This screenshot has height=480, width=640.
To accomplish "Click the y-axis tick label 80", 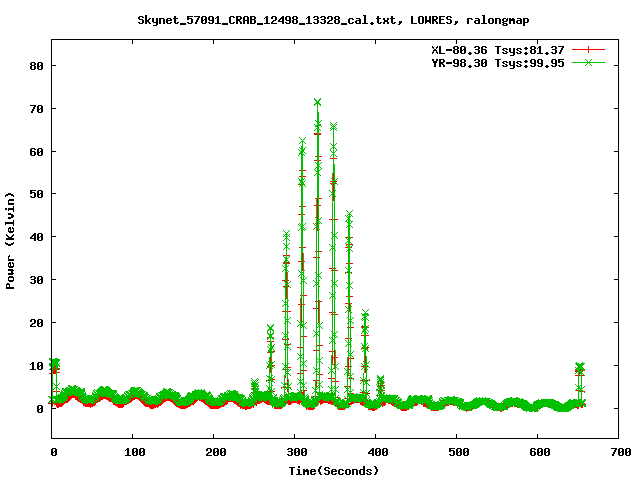I will (x=37, y=66).
